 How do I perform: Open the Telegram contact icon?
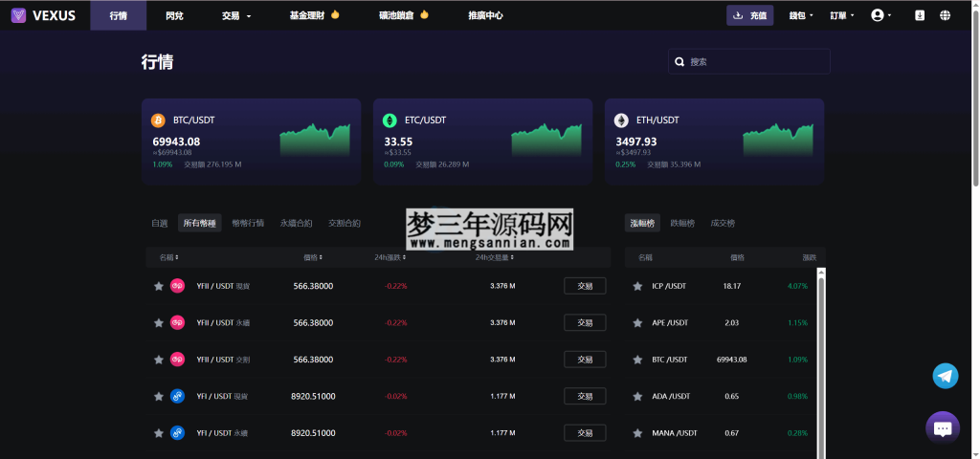(945, 376)
